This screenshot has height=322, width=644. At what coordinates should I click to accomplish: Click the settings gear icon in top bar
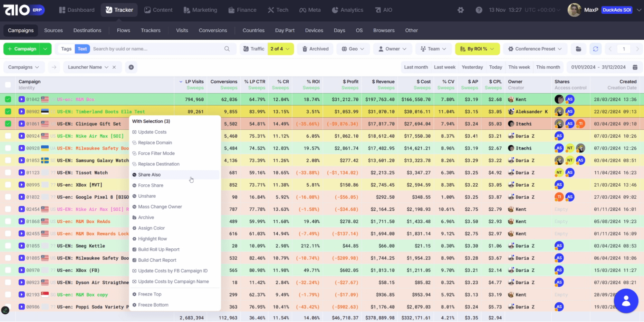pyautogui.click(x=460, y=10)
